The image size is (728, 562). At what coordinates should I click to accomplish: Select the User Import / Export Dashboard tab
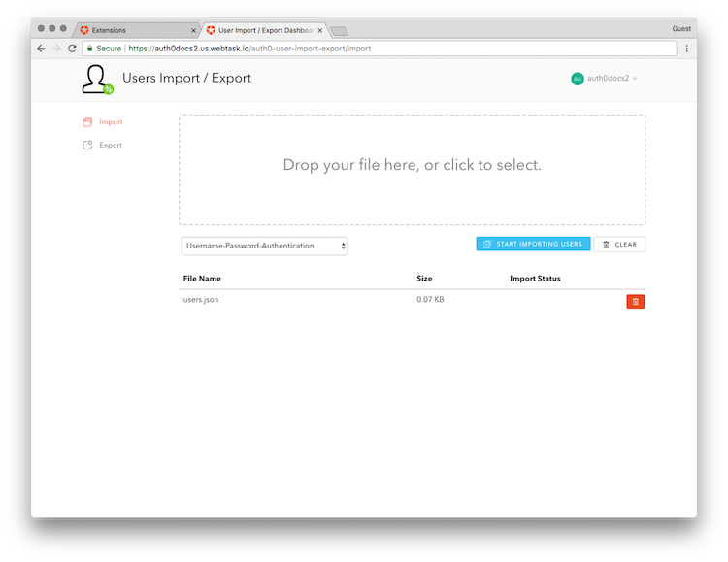pos(265,30)
